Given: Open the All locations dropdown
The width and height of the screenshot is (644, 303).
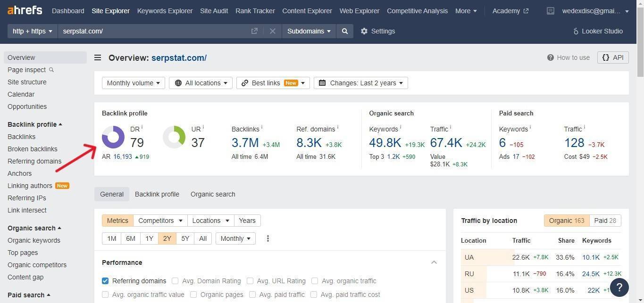Looking at the screenshot, I should pyautogui.click(x=201, y=83).
